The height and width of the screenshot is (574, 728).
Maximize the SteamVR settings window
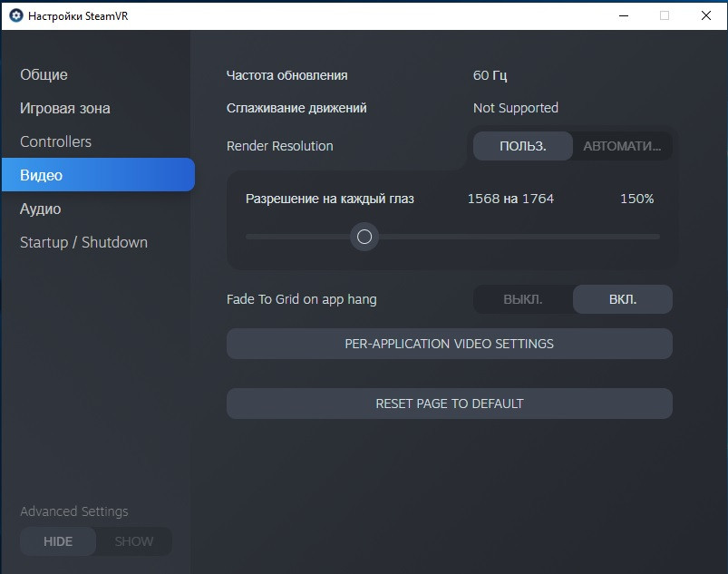click(665, 15)
